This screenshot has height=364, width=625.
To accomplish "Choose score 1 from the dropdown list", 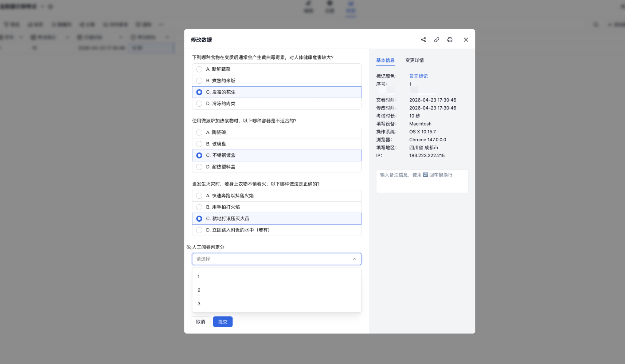I will coord(199,277).
